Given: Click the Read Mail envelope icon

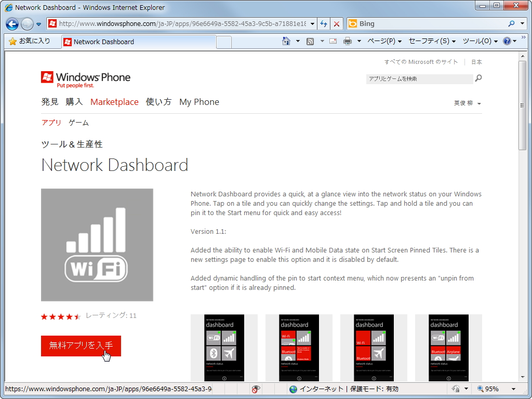Looking at the screenshot, I should [333, 41].
